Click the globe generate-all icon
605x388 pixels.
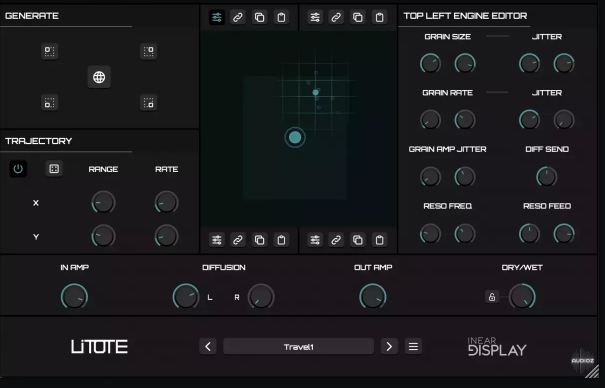pos(99,77)
